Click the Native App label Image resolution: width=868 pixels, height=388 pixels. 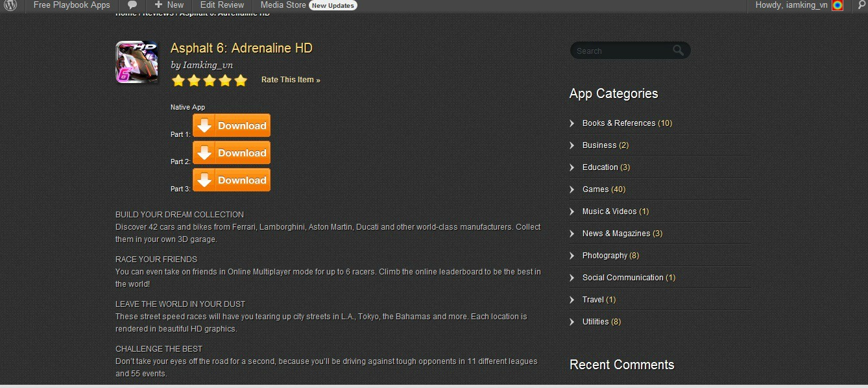point(187,107)
